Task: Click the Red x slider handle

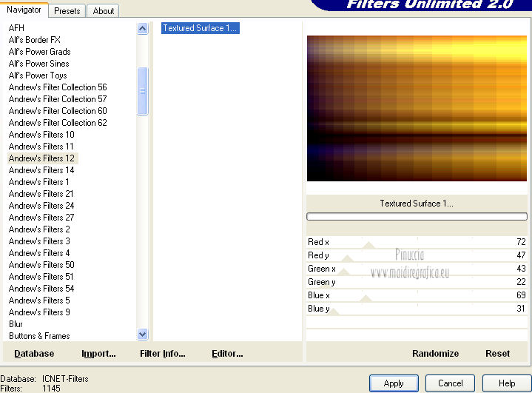Action: (x=368, y=245)
